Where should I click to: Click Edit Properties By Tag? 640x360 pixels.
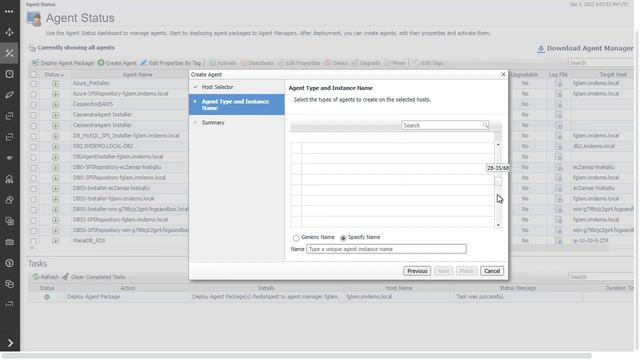171,63
